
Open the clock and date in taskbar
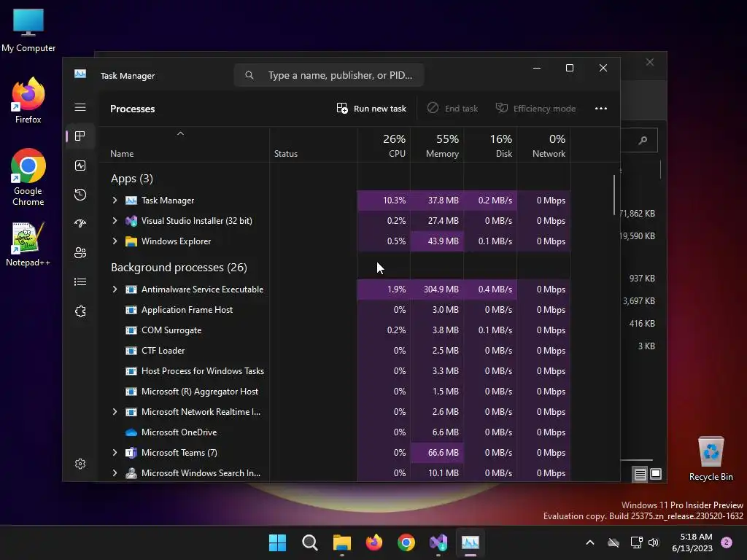[692, 542]
